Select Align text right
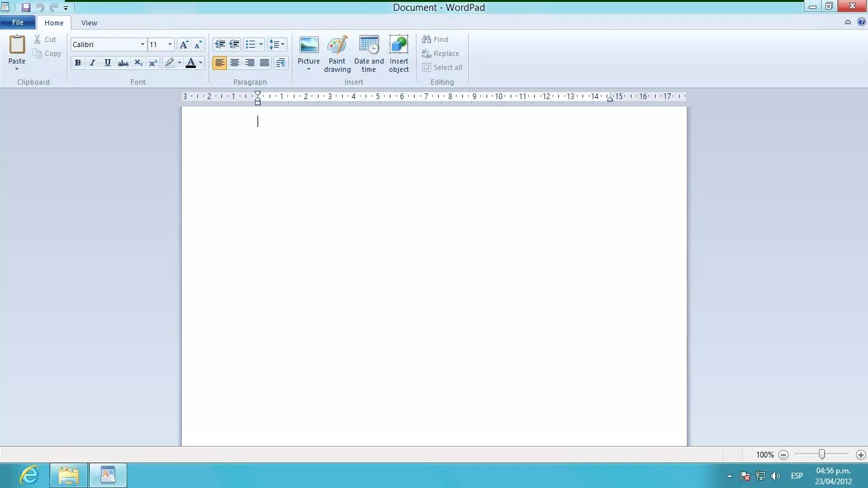Viewport: 868px width, 488px height. (250, 63)
